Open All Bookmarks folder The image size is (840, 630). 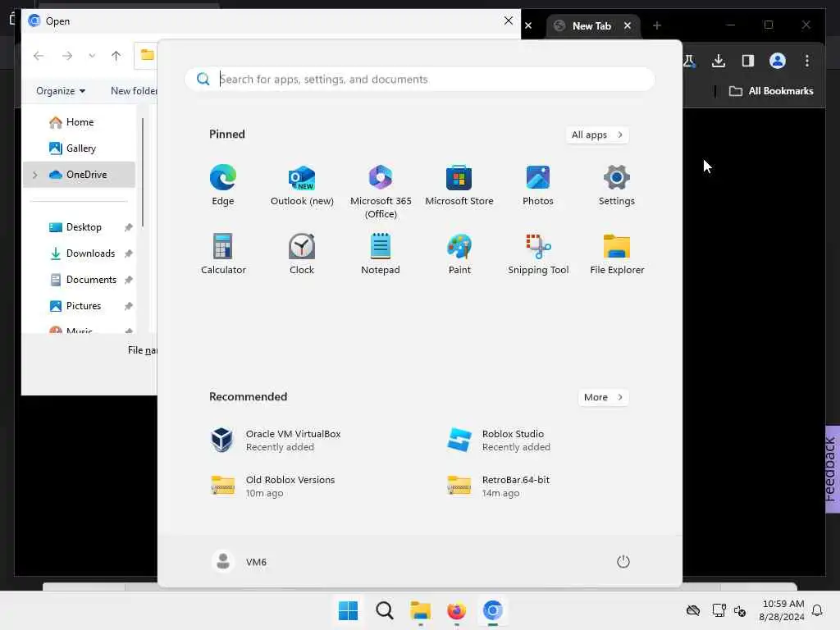click(771, 91)
